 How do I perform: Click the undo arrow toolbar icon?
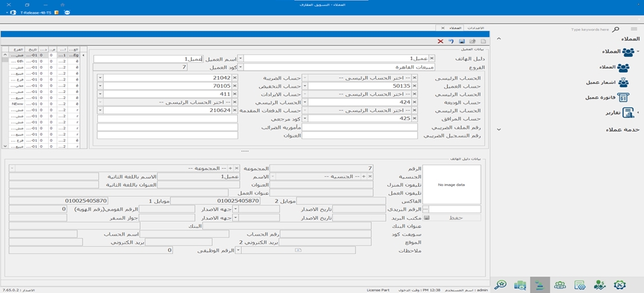point(450,42)
